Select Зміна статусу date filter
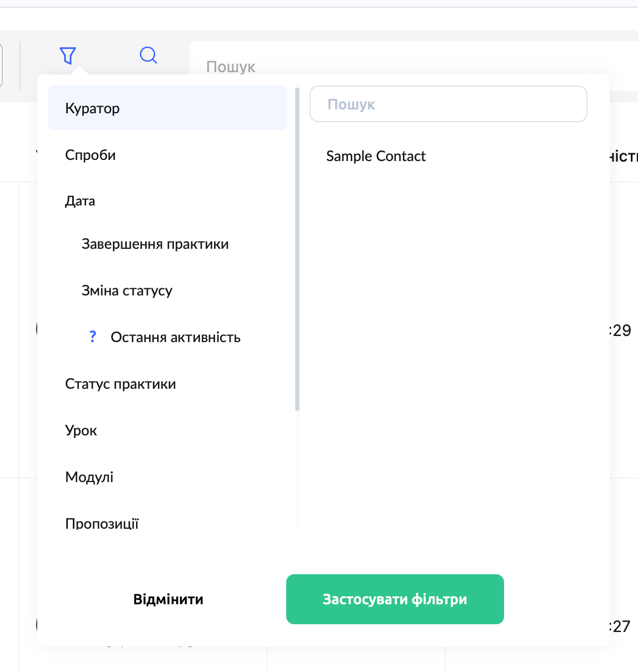Screen dimensions: 638x672 127,291
